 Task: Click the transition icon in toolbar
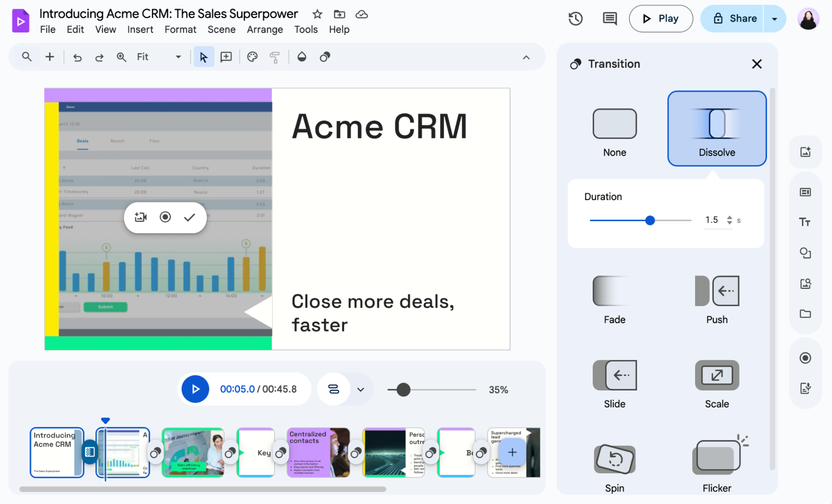(325, 57)
